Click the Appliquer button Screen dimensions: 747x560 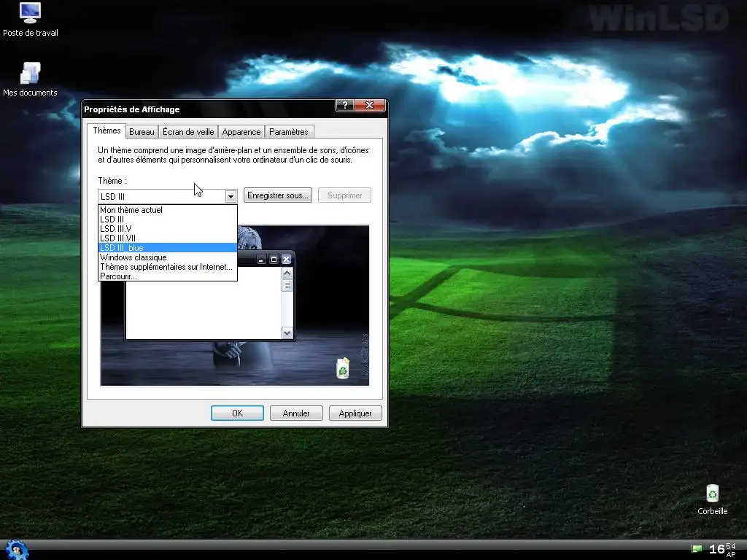click(x=355, y=413)
